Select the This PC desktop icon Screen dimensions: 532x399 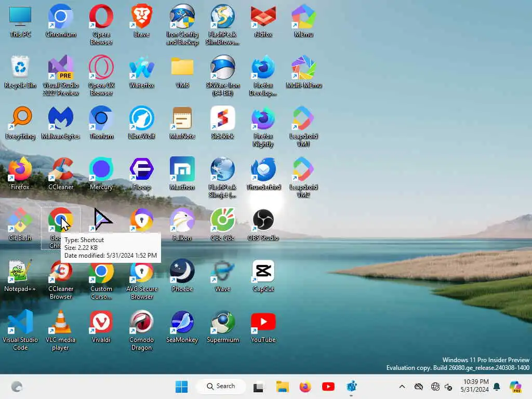tap(20, 20)
